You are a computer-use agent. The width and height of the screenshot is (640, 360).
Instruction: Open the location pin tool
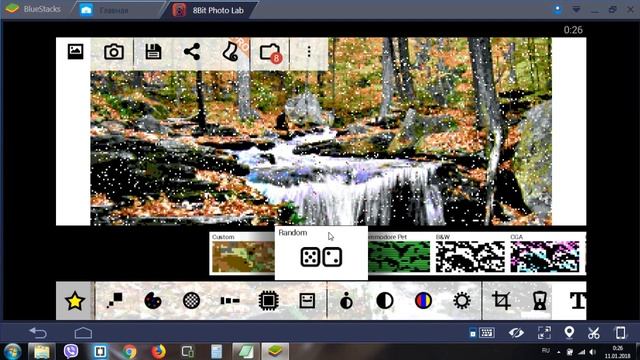[569, 333]
